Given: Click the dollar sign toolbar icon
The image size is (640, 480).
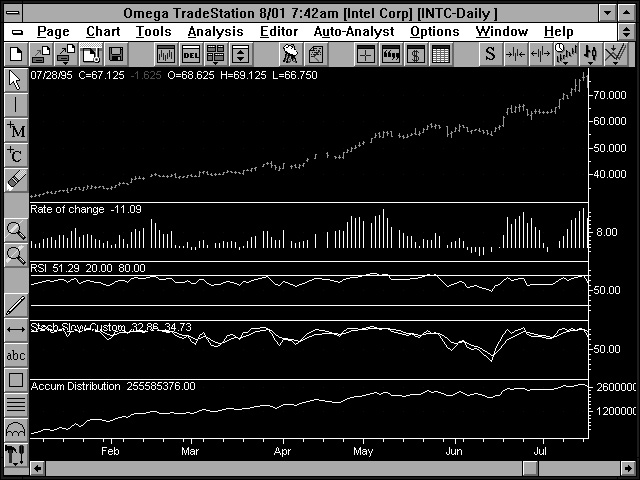Looking at the screenshot, I should point(416,54).
